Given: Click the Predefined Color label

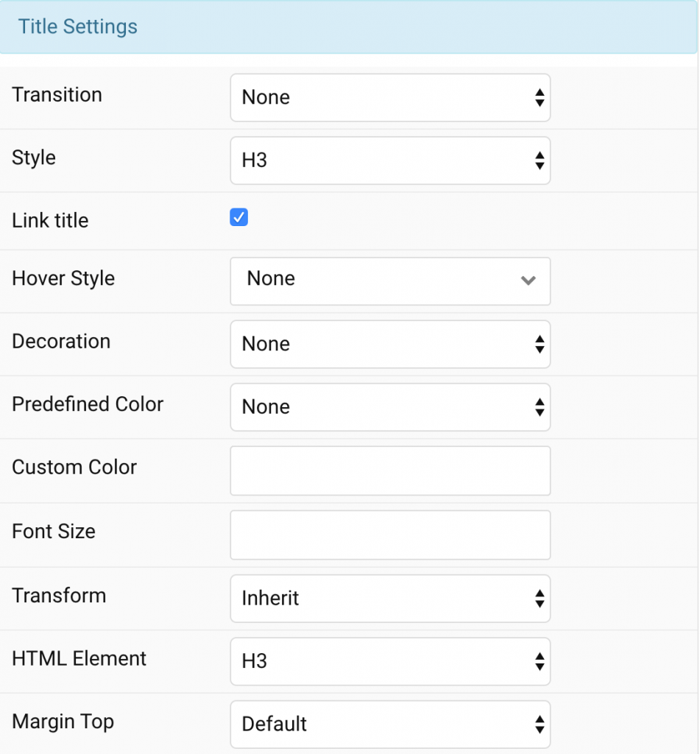Looking at the screenshot, I should (88, 404).
